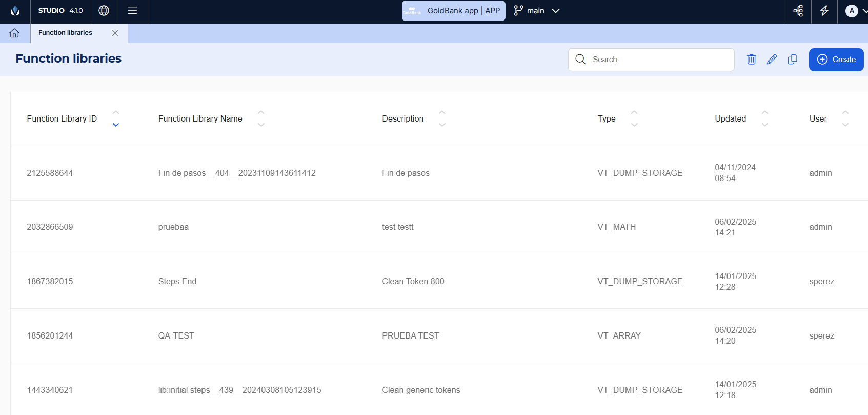
Task: Go to the home tab icon
Action: pyautogui.click(x=14, y=33)
